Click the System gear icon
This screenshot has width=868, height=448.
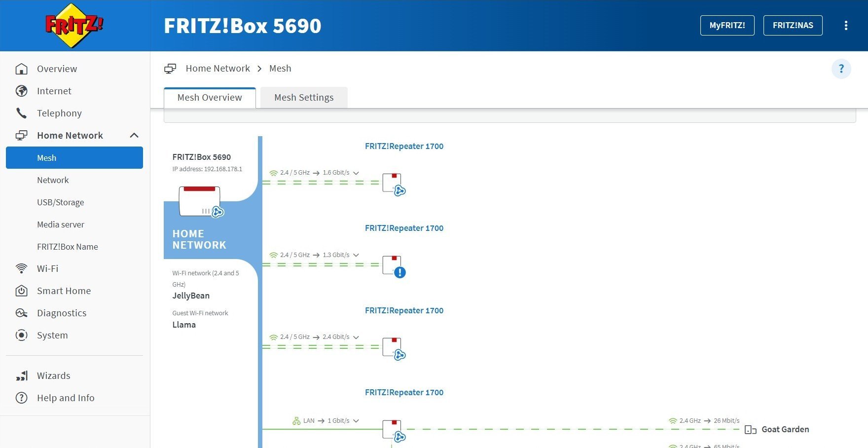click(21, 335)
